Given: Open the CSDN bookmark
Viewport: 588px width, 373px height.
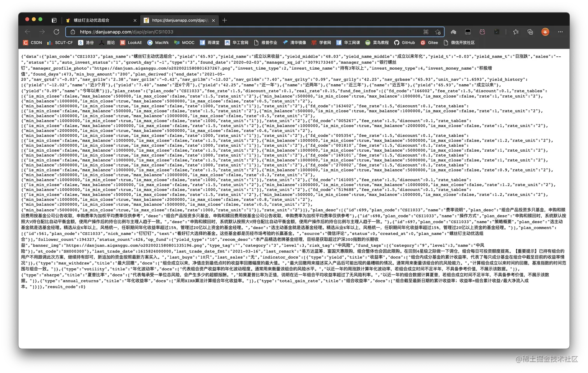Looking at the screenshot, I should (32, 43).
